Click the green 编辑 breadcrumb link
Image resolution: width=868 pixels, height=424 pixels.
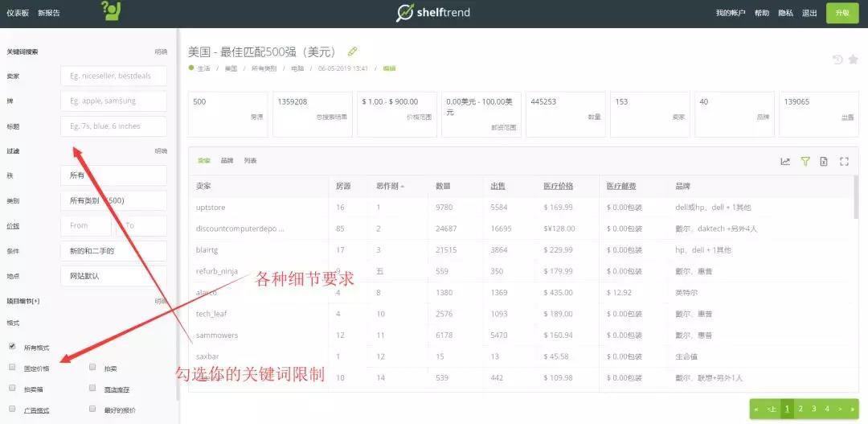click(x=389, y=68)
